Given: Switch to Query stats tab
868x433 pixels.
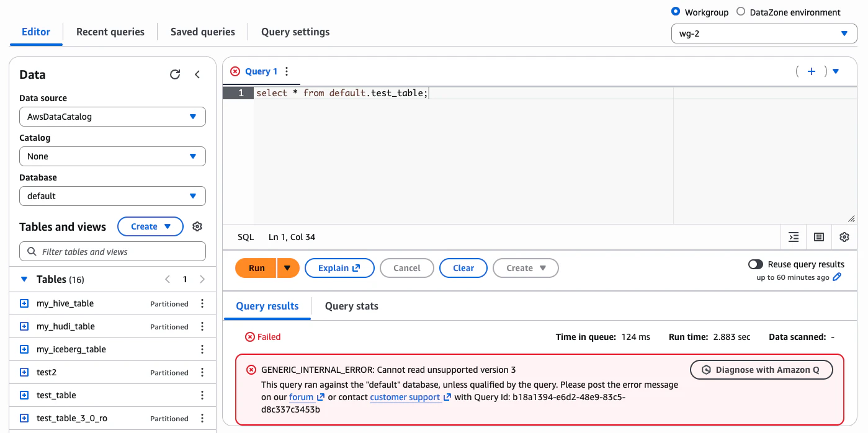Looking at the screenshot, I should click(352, 306).
